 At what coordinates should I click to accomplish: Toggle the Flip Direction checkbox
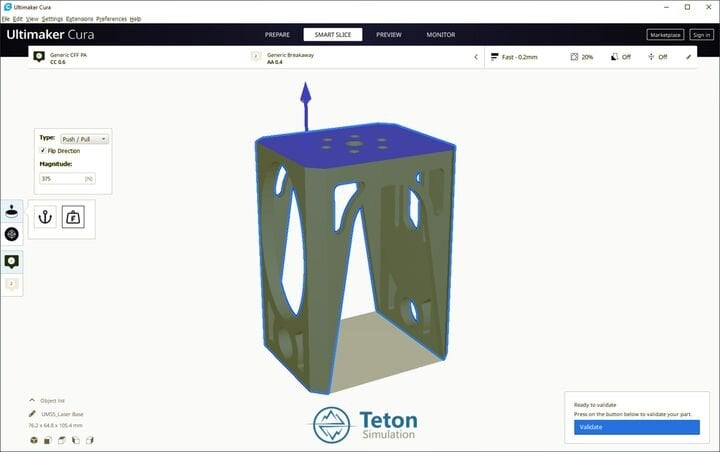click(x=42, y=150)
